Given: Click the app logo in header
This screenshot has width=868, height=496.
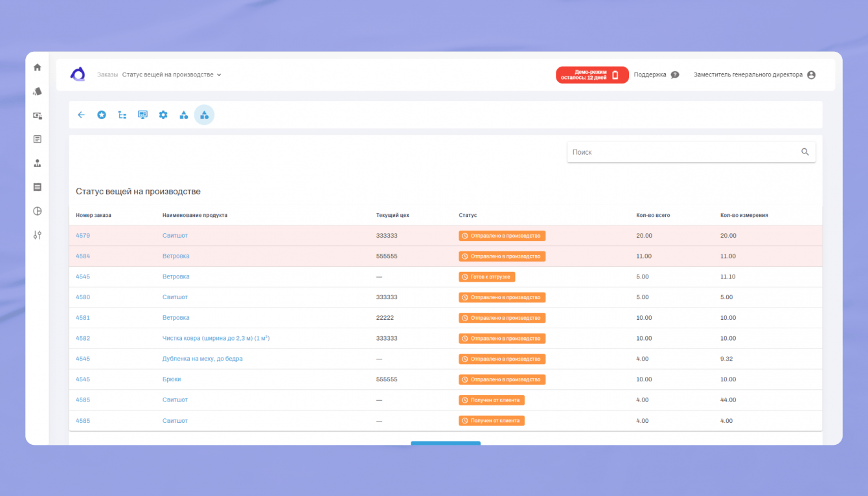Looking at the screenshot, I should click(78, 74).
